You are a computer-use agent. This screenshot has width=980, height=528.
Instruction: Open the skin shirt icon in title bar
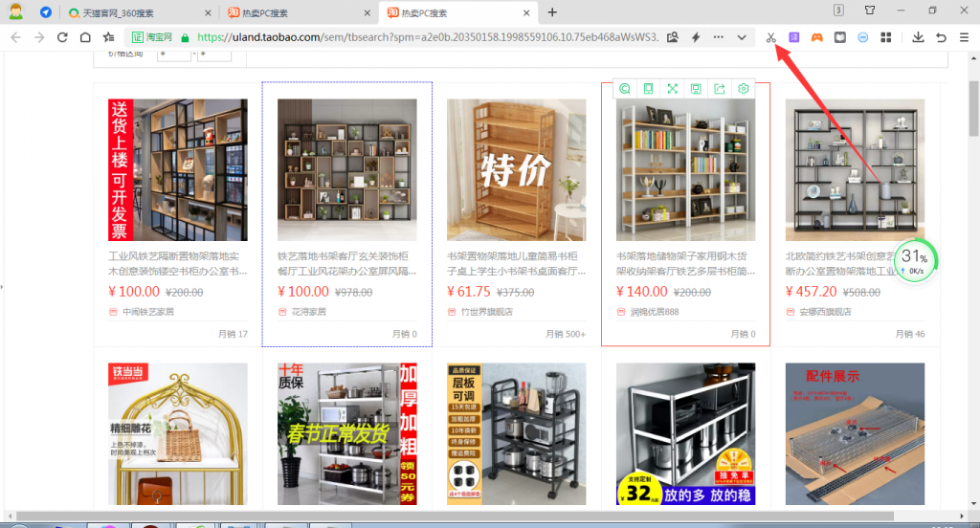tap(869, 10)
